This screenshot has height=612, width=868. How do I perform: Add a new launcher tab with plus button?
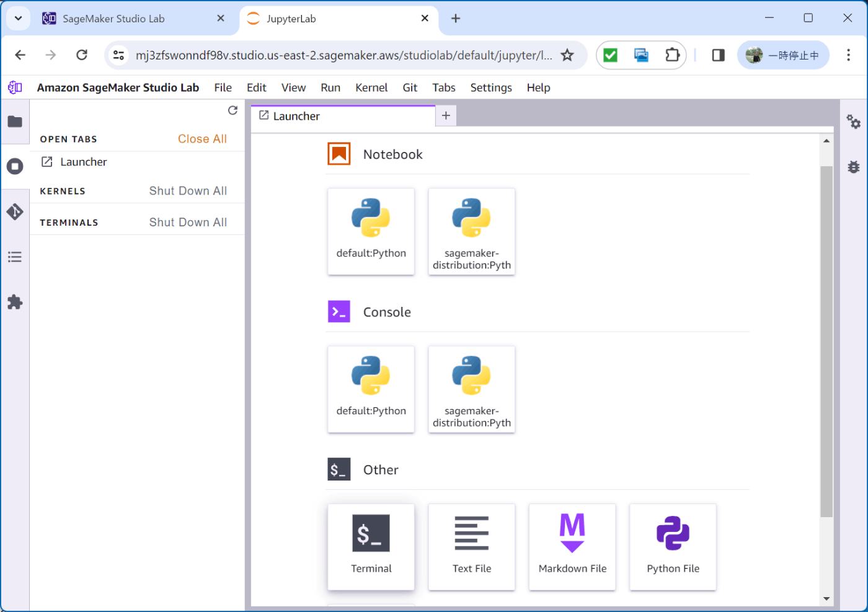(x=446, y=115)
